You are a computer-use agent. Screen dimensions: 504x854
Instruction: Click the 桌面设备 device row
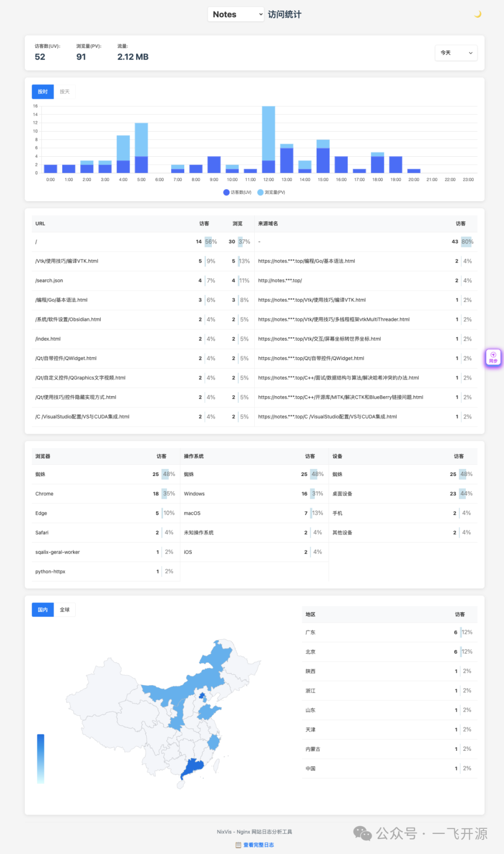[x=403, y=494]
